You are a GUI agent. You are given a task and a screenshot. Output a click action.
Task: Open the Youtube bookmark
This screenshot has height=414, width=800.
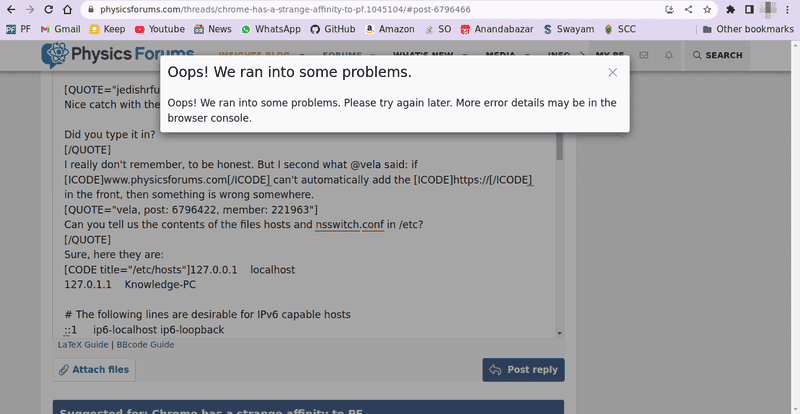pos(159,29)
